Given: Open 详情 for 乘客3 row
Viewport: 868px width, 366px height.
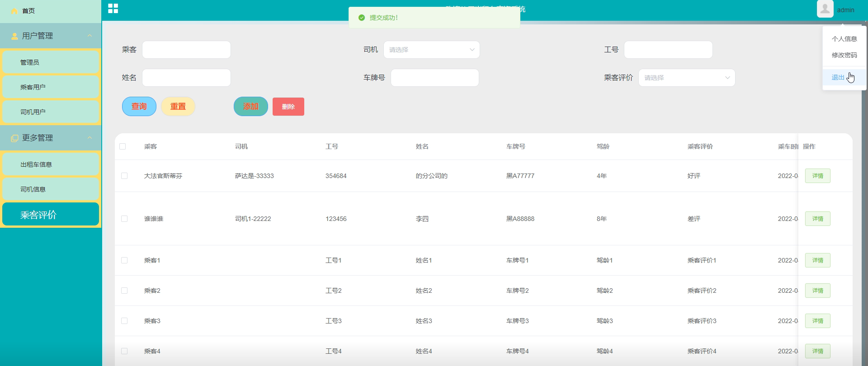Looking at the screenshot, I should click(x=818, y=321).
